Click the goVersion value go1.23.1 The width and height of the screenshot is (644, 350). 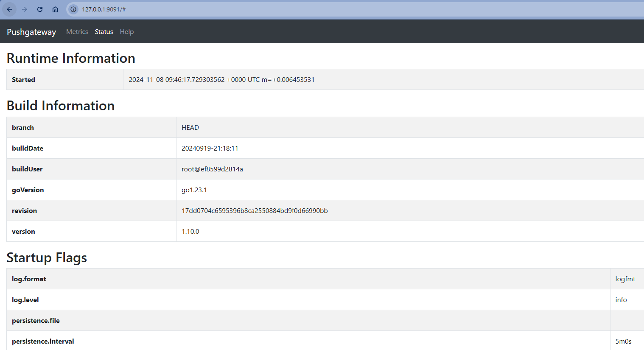point(194,190)
